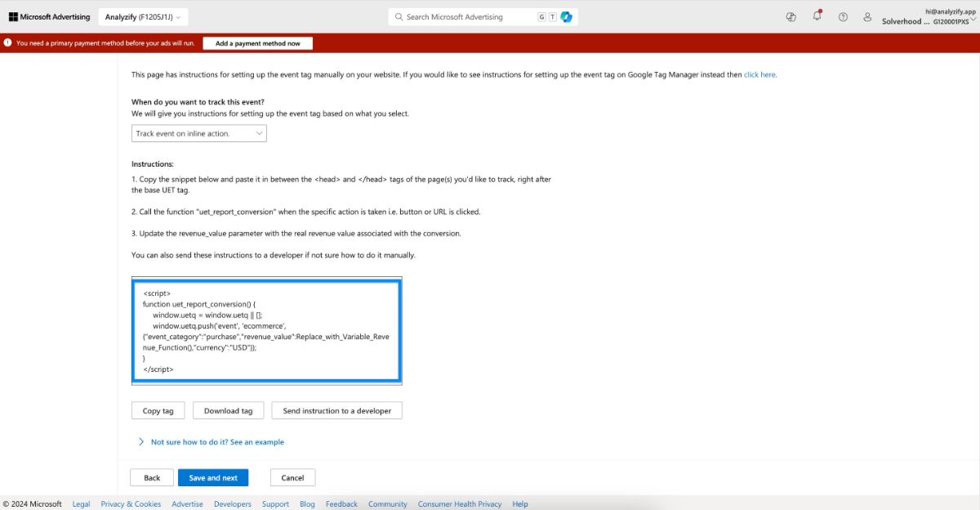Open the help question mark icon
Screen dimensions: 980x510
pos(843,16)
